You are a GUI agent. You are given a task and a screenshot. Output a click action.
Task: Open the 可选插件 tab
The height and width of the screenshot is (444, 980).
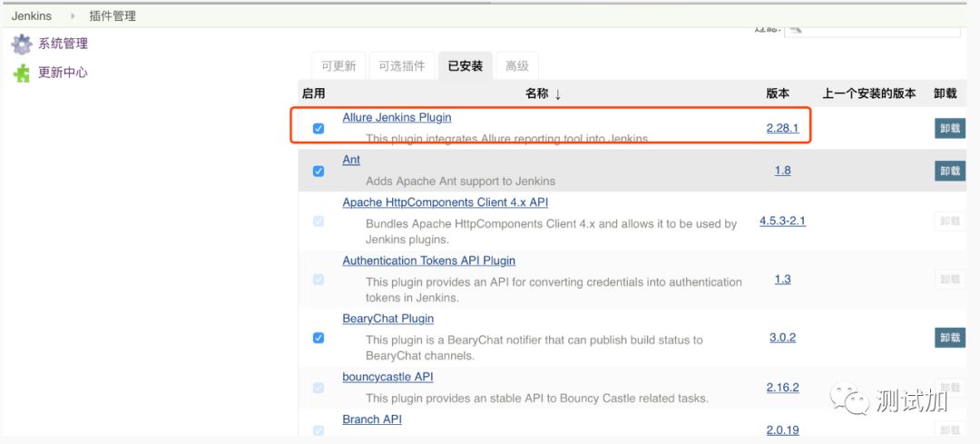pyautogui.click(x=401, y=66)
